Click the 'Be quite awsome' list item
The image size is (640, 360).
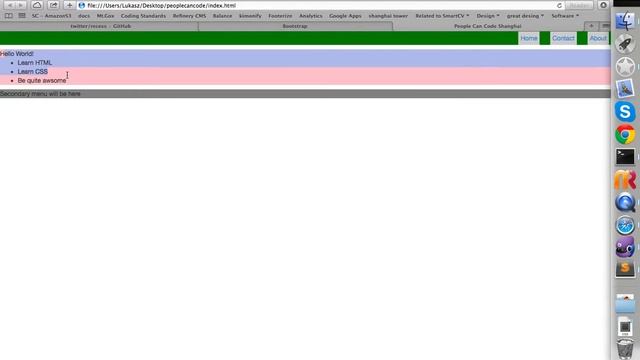pyautogui.click(x=42, y=80)
